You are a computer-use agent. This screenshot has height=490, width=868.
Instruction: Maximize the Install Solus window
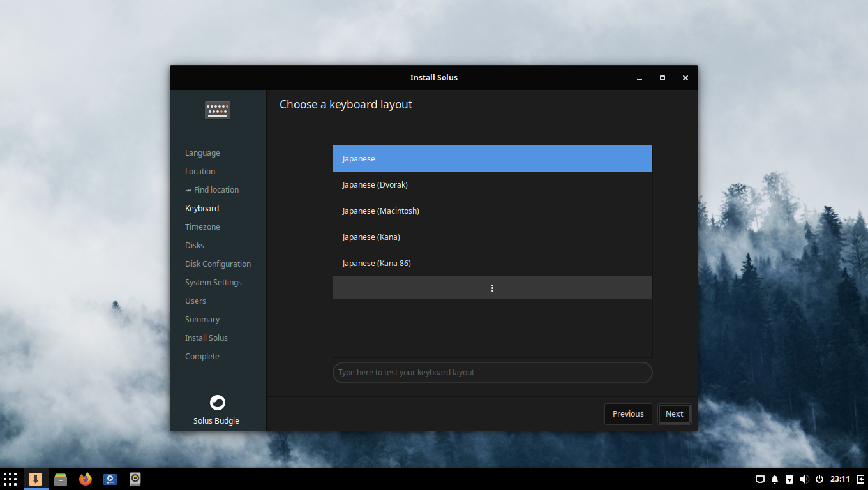pyautogui.click(x=662, y=78)
